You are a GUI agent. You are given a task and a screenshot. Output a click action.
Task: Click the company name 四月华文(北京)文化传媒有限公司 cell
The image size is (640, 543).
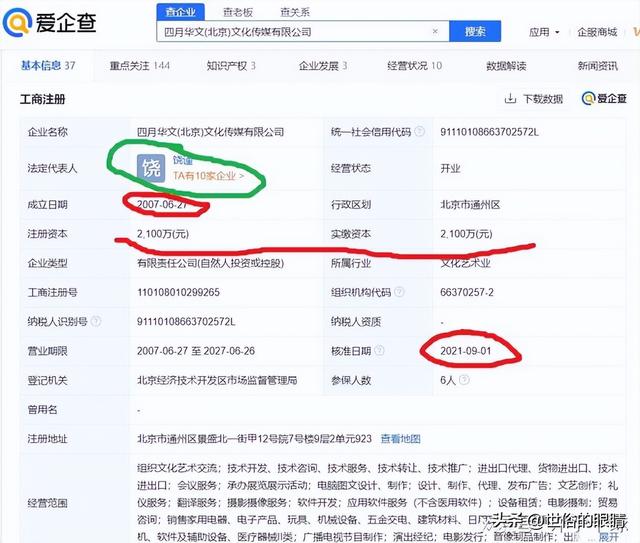(210, 132)
